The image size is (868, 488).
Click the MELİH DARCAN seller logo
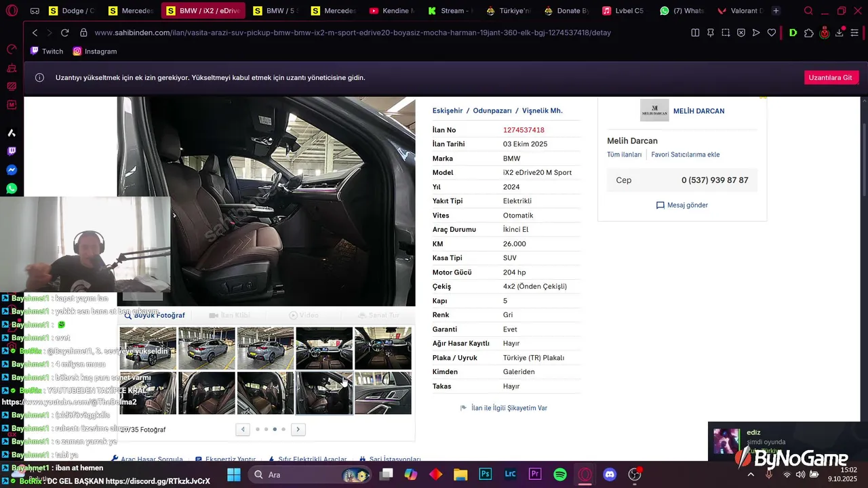point(654,110)
